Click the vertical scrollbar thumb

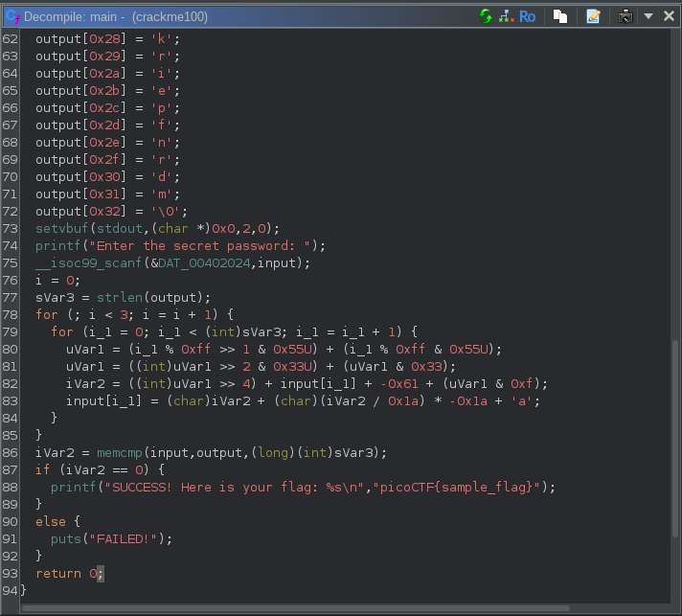(675, 438)
